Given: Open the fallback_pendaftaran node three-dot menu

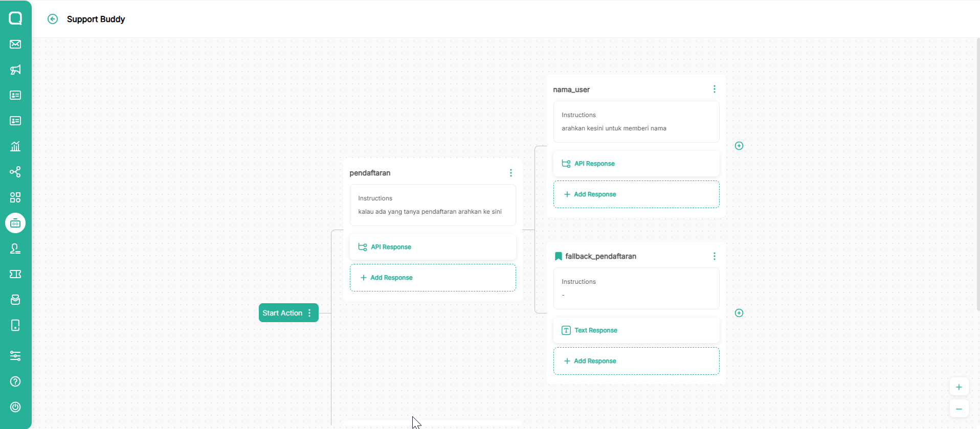Looking at the screenshot, I should pos(714,256).
